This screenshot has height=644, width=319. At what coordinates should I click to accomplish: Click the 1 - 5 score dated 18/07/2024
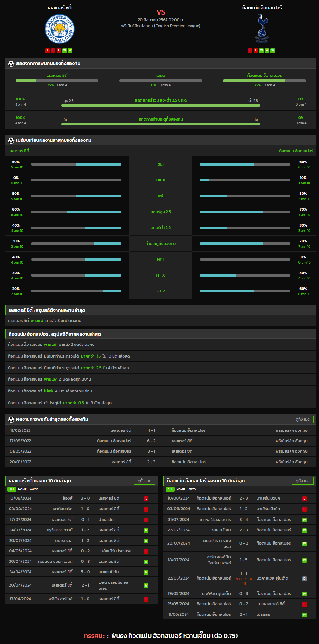(x=244, y=560)
